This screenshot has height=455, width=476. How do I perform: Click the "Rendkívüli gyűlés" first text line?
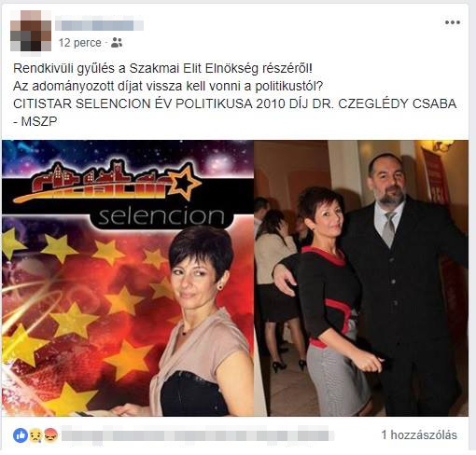pos(162,68)
